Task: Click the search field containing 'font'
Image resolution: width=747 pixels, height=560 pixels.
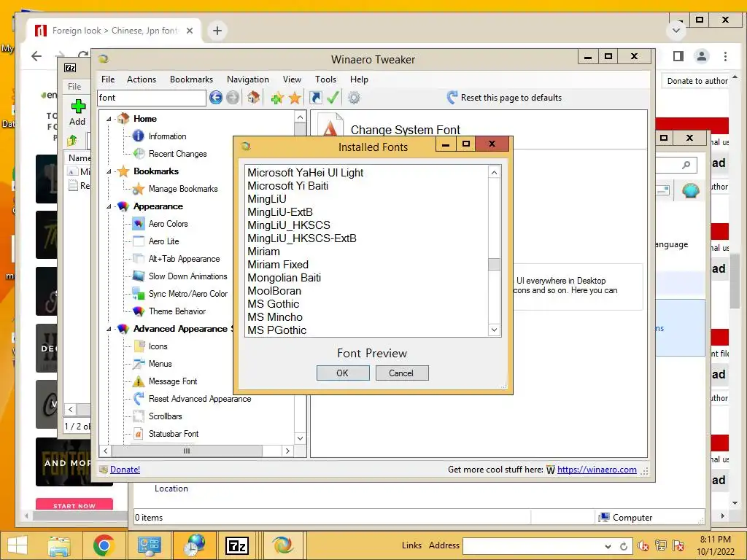Action: coord(152,98)
